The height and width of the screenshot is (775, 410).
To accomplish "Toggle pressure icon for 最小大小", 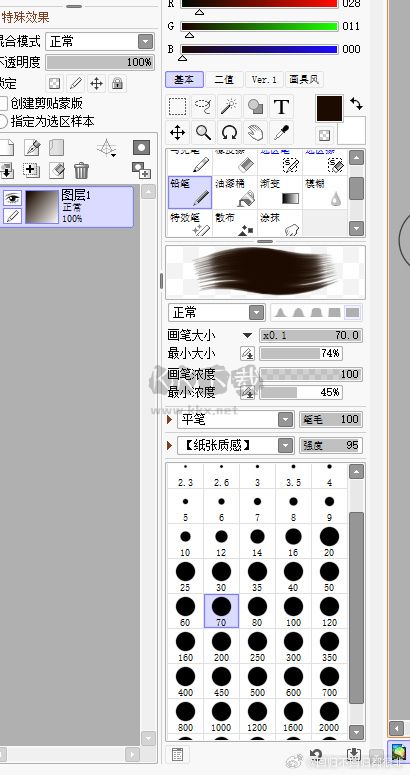I will [x=247, y=353].
